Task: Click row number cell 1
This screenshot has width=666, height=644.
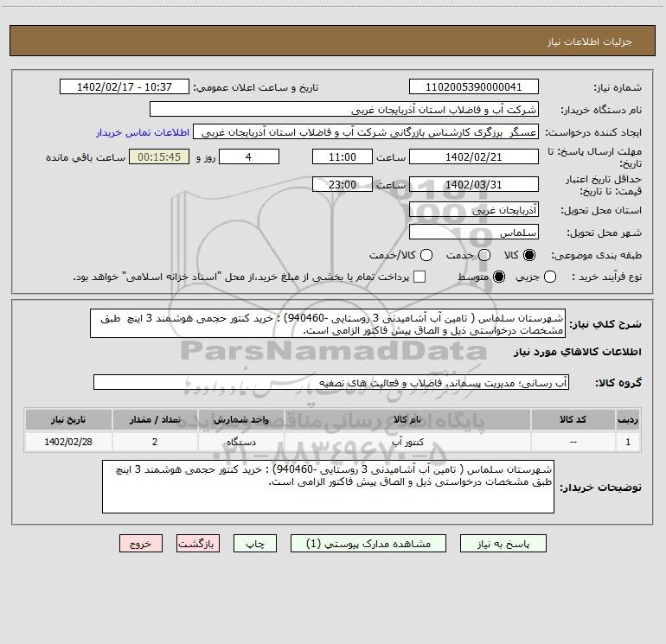Action: click(x=628, y=442)
